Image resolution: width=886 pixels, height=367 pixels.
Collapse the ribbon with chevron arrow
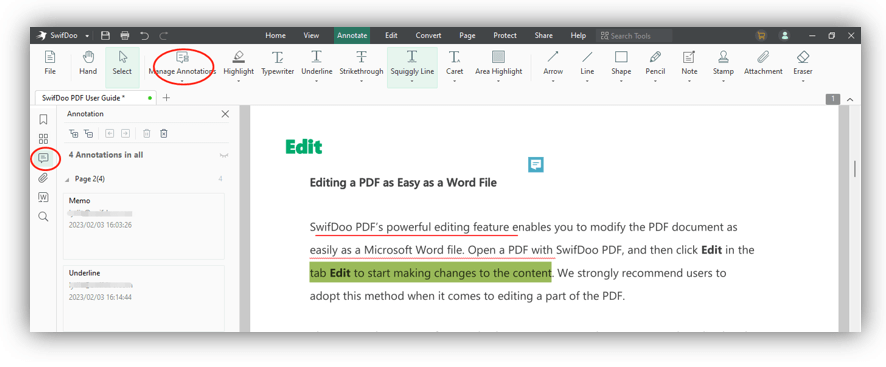(850, 100)
